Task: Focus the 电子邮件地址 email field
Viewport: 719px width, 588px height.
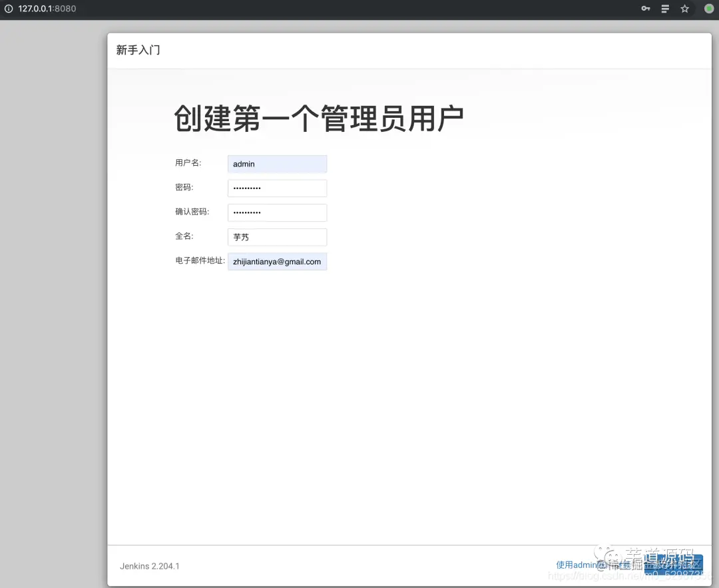Action: 277,261
